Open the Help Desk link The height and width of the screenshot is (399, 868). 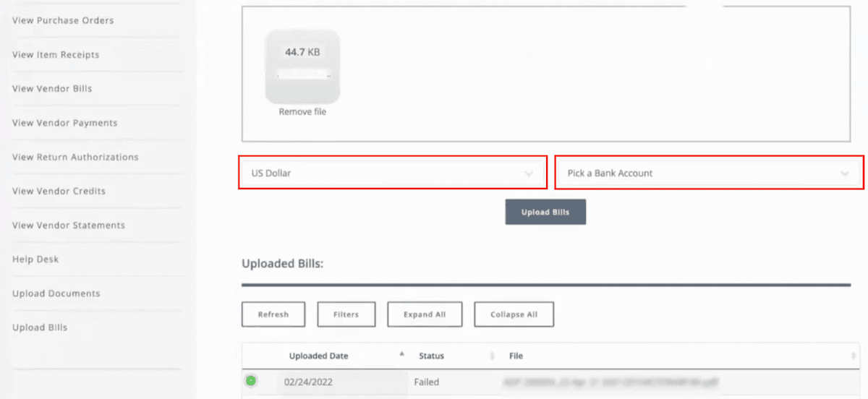(35, 259)
